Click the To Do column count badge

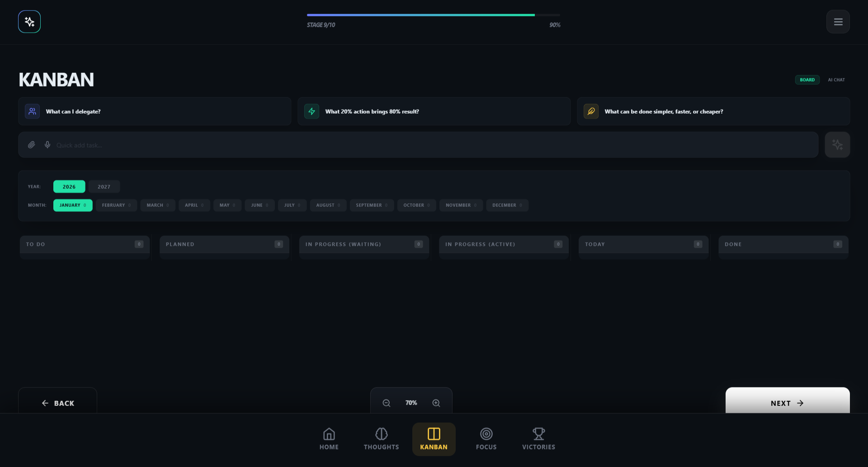[x=139, y=244]
